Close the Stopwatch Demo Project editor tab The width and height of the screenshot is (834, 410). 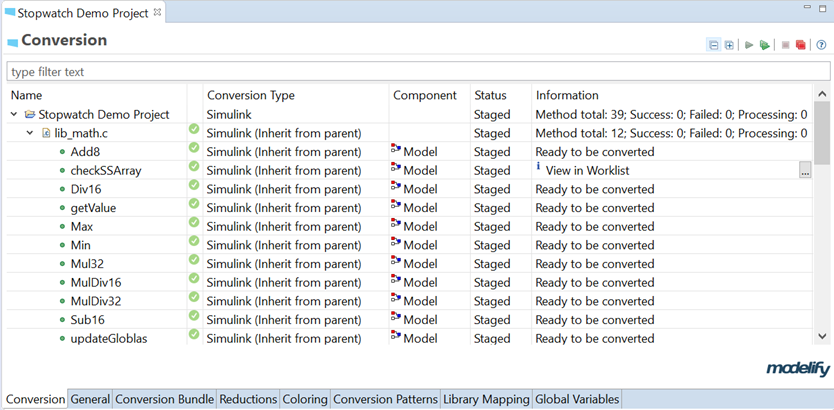point(157,13)
